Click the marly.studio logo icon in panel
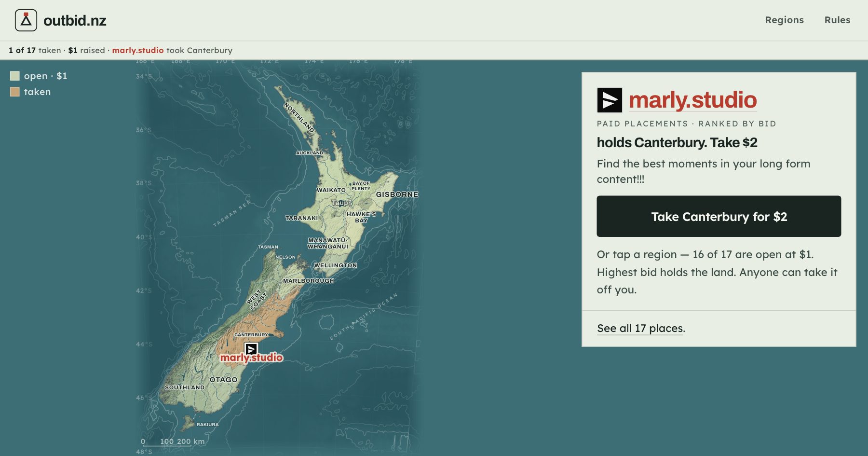This screenshot has width=868, height=456. (610, 100)
